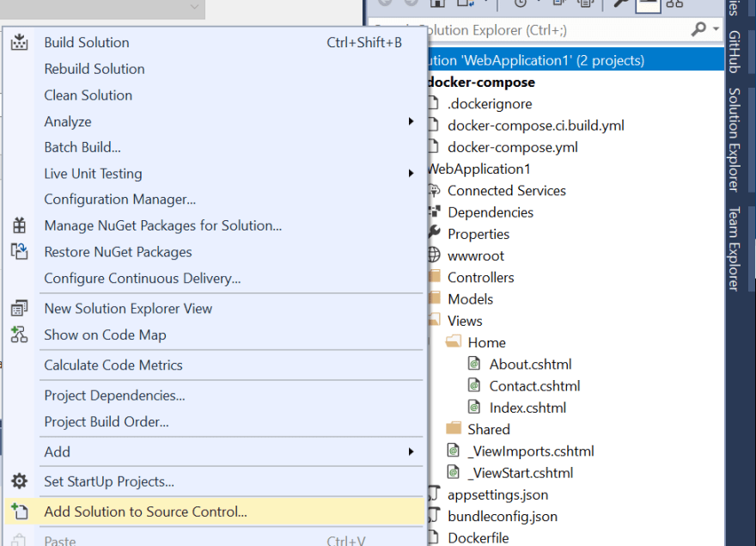The image size is (756, 546).
Task: Click the Connected Services icon
Action: coord(435,190)
